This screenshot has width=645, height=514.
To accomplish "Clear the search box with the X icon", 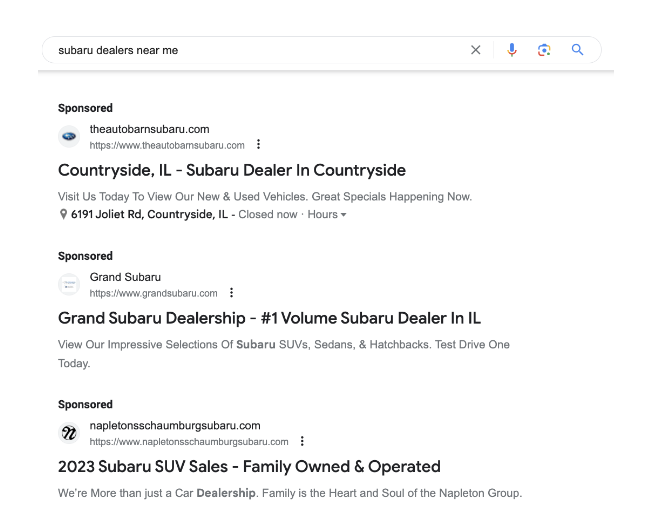I will point(476,50).
